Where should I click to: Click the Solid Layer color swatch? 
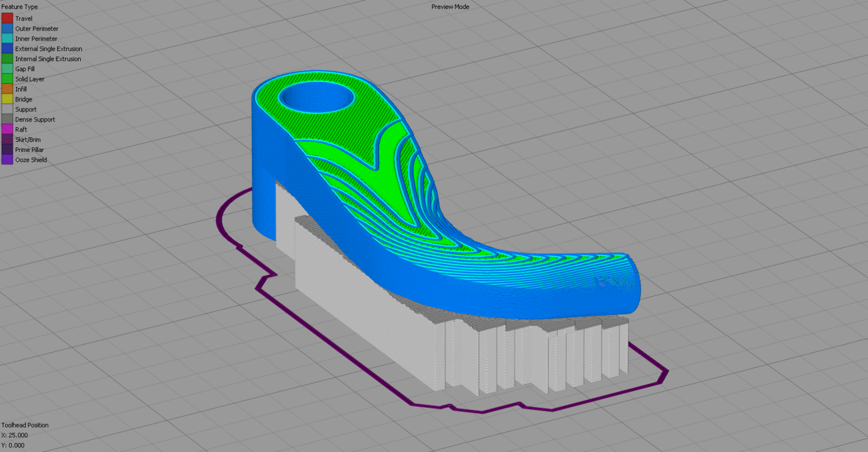(7, 79)
